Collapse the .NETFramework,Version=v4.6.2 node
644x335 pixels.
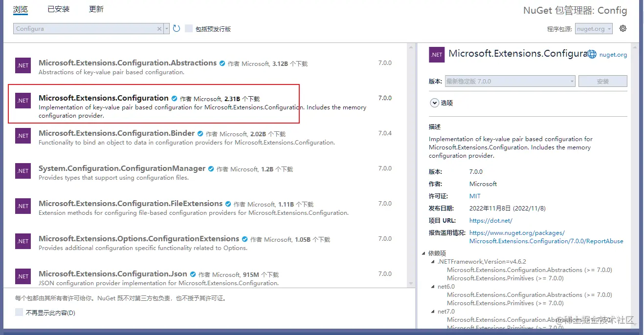[x=433, y=262]
